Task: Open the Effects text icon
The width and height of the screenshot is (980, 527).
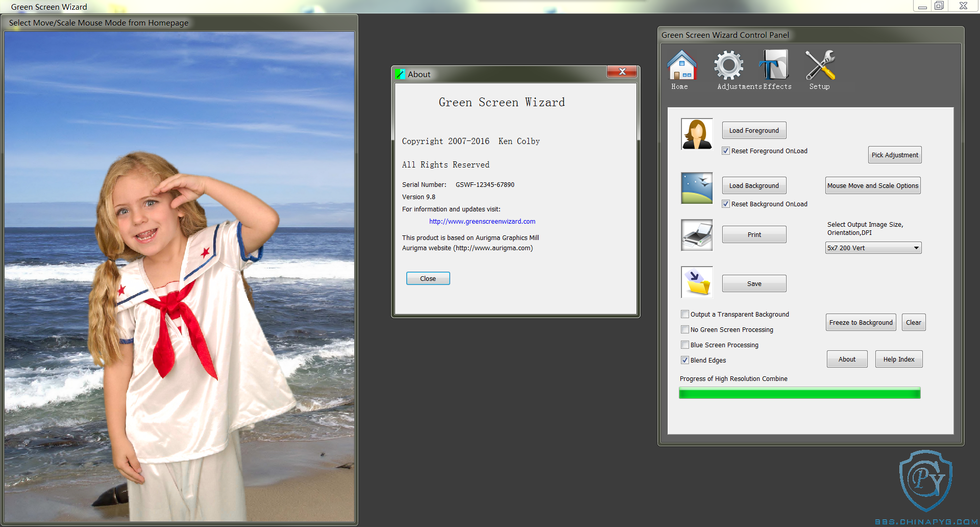Action: [774, 65]
